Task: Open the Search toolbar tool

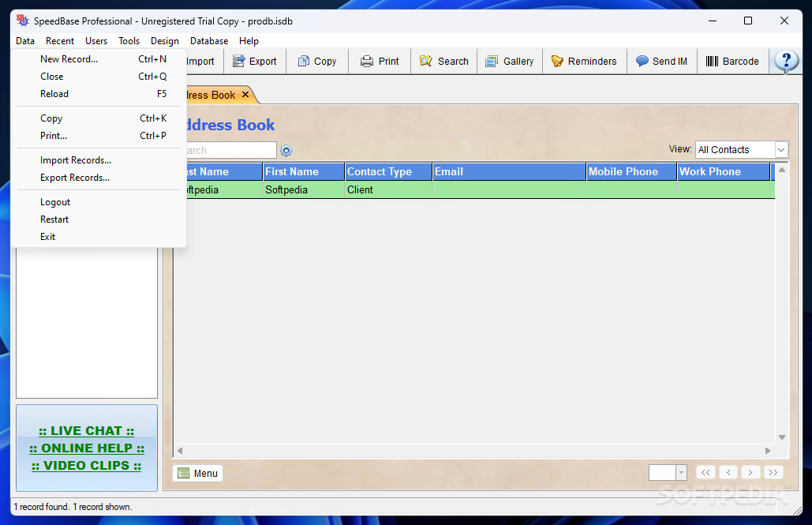Action: pos(444,61)
